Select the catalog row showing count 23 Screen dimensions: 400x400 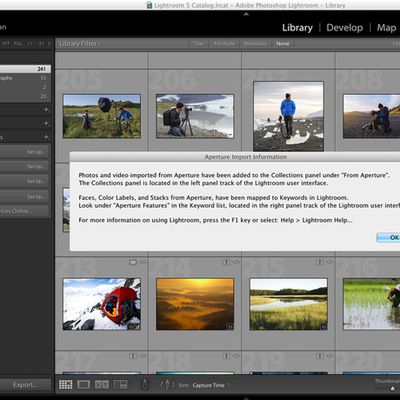(25, 96)
